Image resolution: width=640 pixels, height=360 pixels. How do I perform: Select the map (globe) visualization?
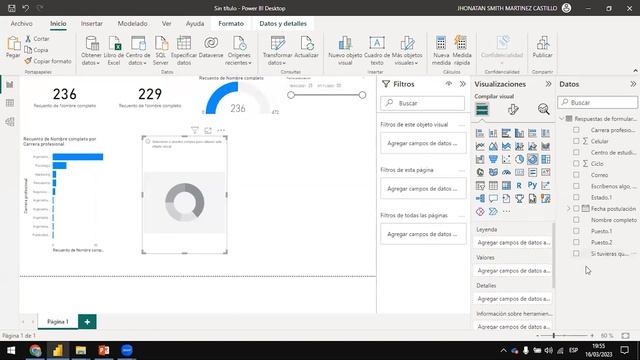[x=480, y=172]
